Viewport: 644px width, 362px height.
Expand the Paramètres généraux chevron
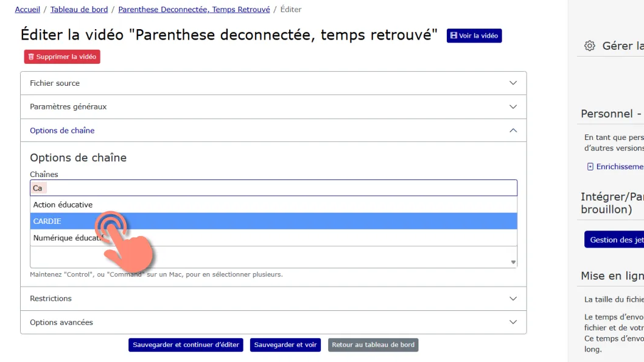pyautogui.click(x=513, y=106)
